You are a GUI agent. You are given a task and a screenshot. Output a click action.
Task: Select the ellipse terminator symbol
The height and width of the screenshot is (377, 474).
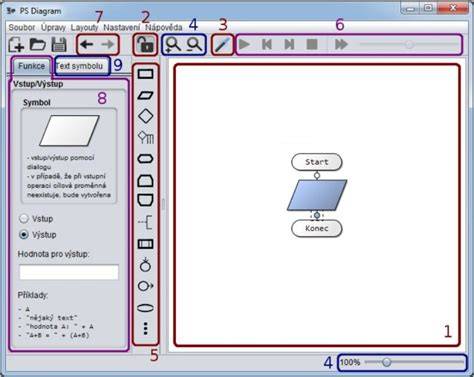(146, 308)
